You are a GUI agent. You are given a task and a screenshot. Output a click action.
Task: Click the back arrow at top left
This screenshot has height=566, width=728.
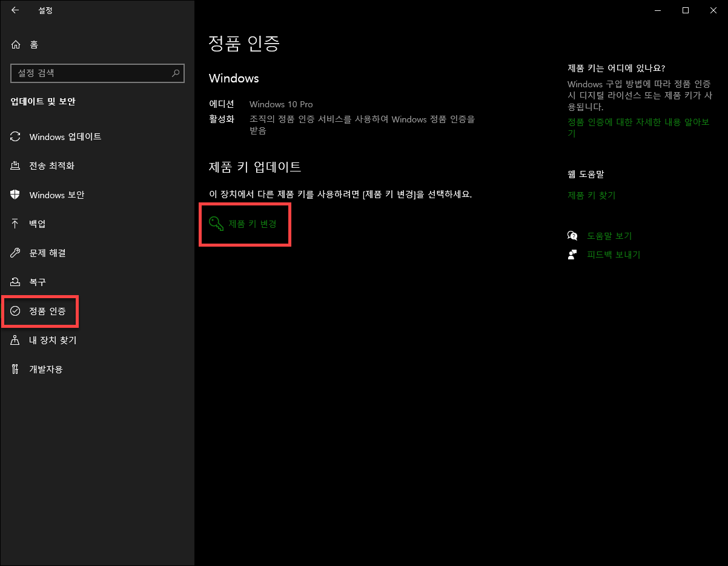point(15,10)
